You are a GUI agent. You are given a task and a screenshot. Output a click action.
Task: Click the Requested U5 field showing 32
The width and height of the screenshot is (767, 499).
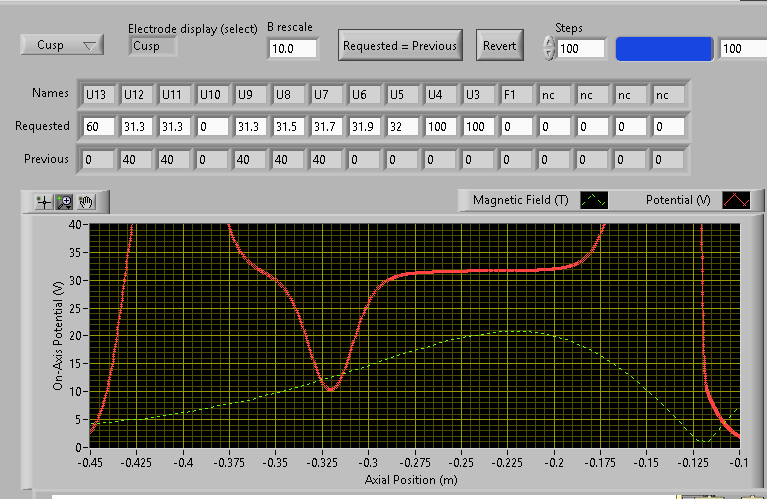click(x=402, y=127)
